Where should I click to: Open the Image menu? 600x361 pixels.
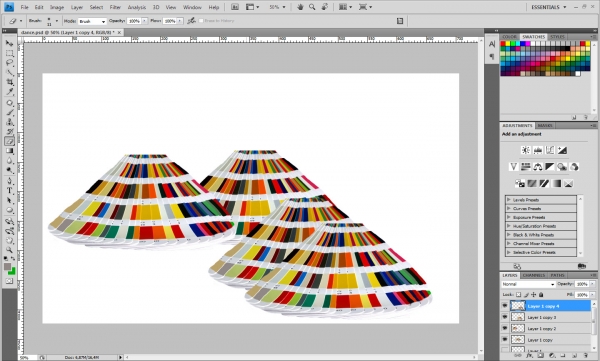(x=57, y=7)
